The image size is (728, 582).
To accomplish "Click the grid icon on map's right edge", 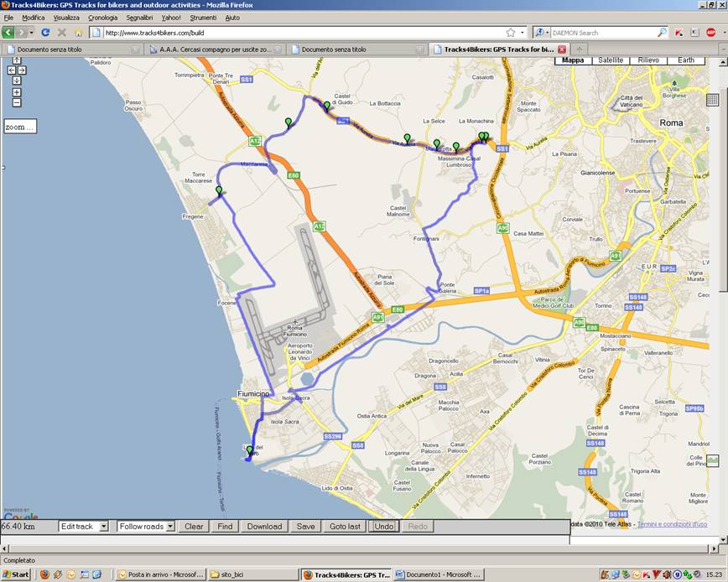I will (712, 100).
